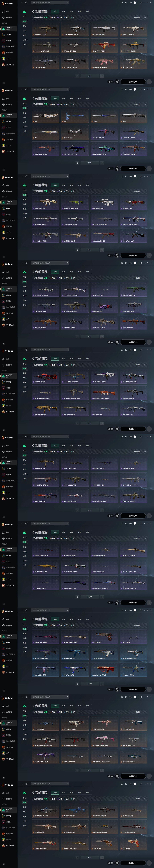Open the three-dot more menu below page 5/27
This screenshot has width=154, height=868.
[x=149, y=168]
